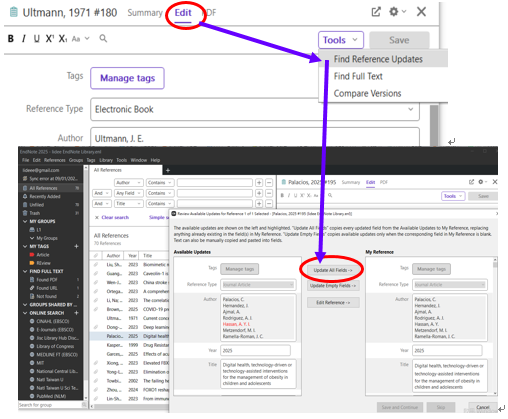Viewport: 508px width, 419px height.
Task: Open Tools dropdown in Ultmann panel
Action: 341,40
